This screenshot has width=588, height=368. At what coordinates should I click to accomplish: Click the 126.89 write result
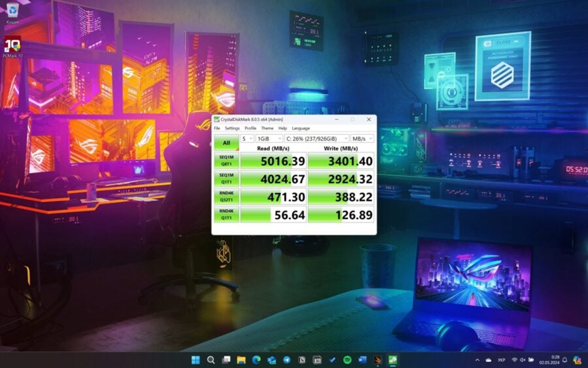pyautogui.click(x=341, y=214)
